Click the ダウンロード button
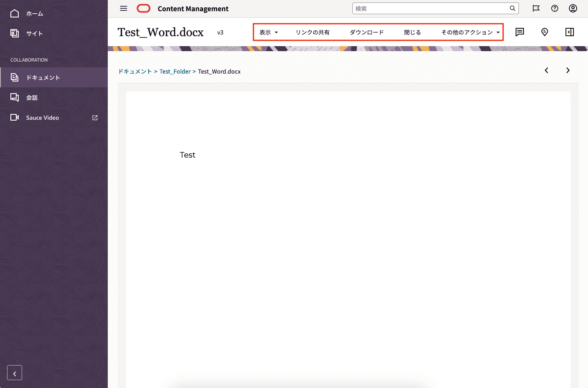The image size is (588, 388). tap(367, 32)
